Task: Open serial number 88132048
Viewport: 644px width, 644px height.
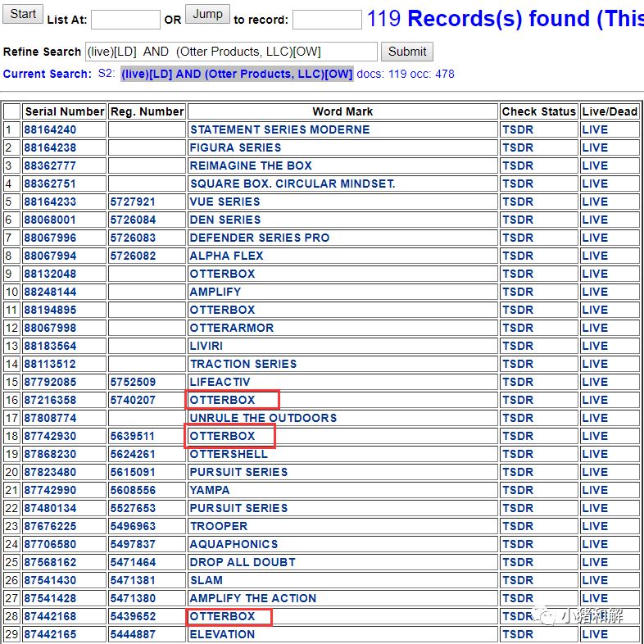Action: tap(50, 274)
